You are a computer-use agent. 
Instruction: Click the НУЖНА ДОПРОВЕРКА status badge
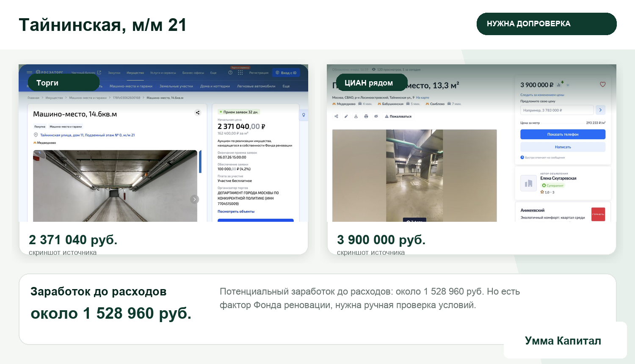pos(547,24)
